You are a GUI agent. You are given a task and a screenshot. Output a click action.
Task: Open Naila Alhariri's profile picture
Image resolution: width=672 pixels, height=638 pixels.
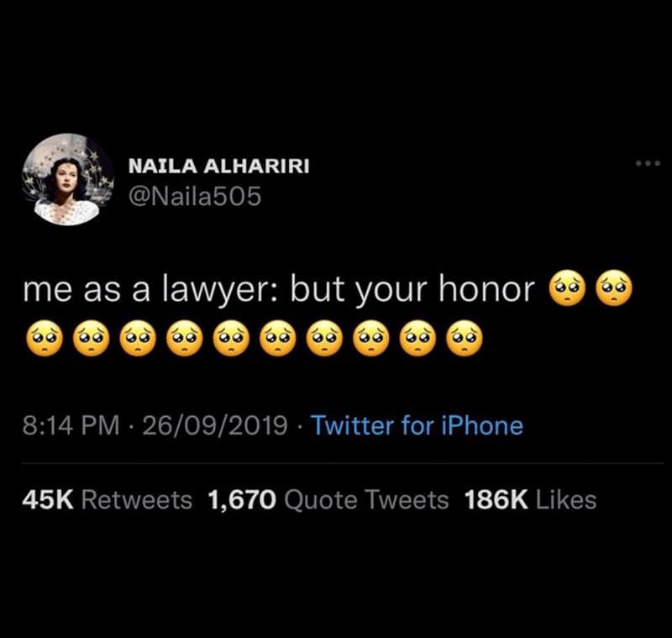[68, 179]
